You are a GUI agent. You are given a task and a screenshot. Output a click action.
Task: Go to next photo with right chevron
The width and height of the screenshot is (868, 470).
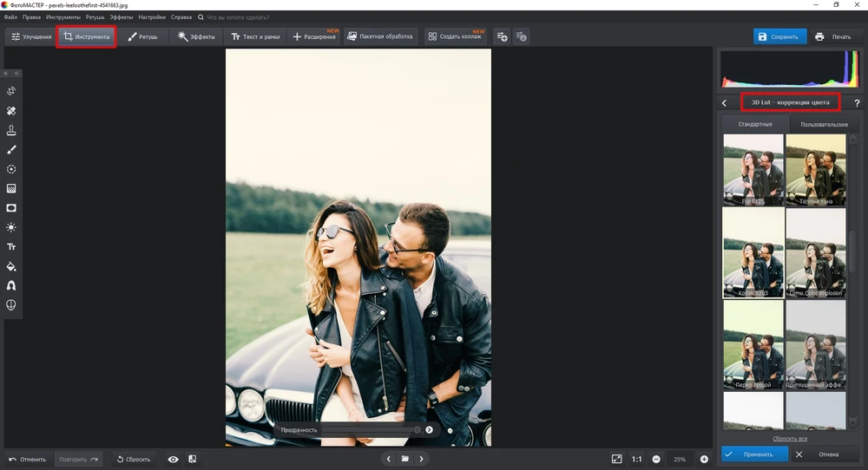click(x=422, y=459)
